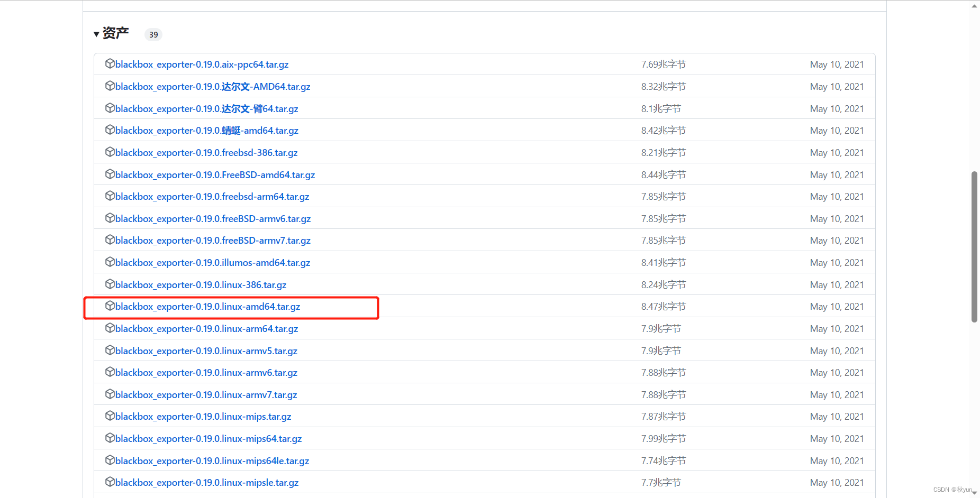Download blackbox_exporter-0.19.0.linux-mipsle.tar.gz
Screen dimensions: 980x498
click(207, 483)
